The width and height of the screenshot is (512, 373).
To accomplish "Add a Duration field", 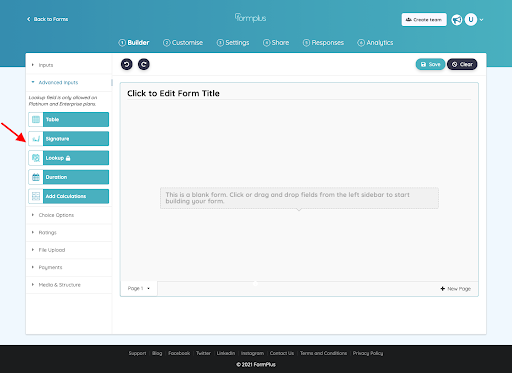I will coord(69,177).
